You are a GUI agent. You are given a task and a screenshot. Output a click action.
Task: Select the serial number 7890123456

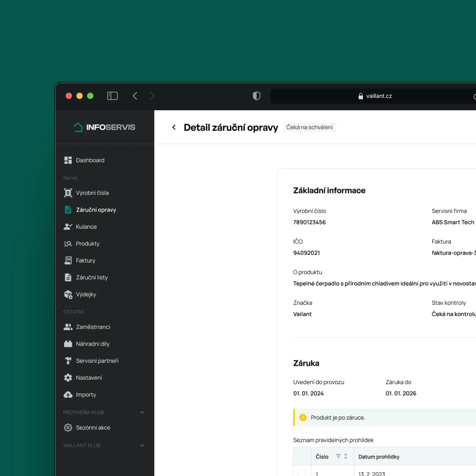(x=309, y=222)
